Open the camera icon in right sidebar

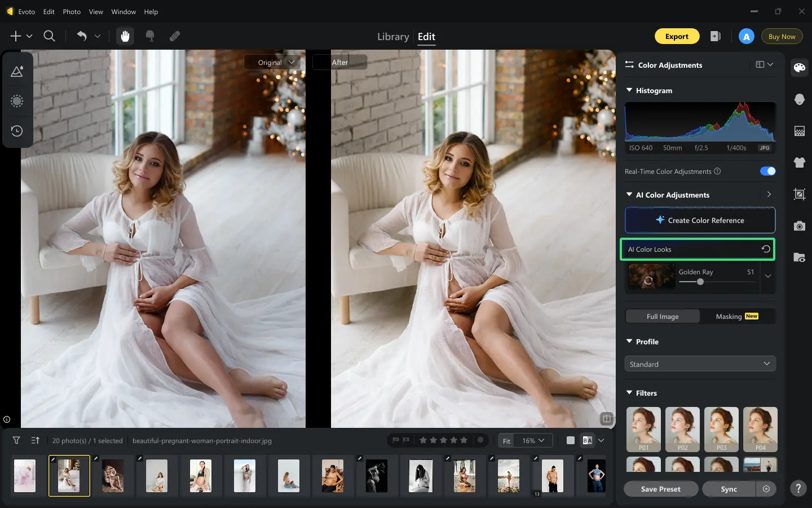[799, 226]
